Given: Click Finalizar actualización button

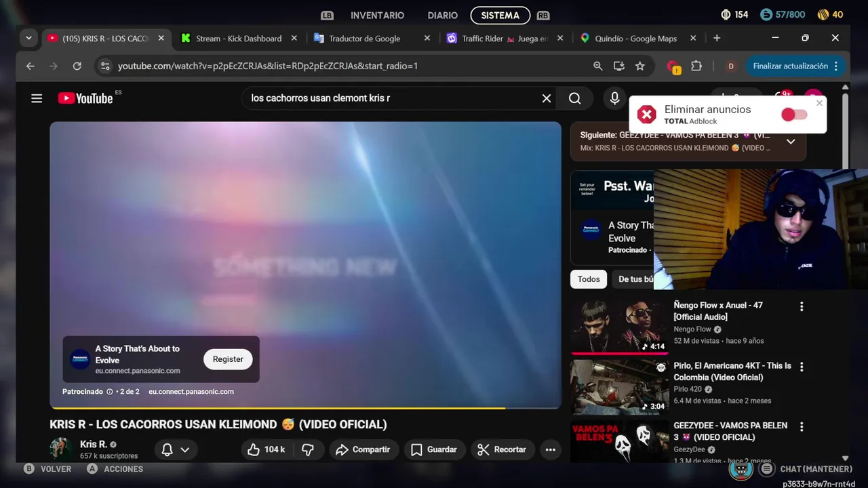Looking at the screenshot, I should coord(790,66).
